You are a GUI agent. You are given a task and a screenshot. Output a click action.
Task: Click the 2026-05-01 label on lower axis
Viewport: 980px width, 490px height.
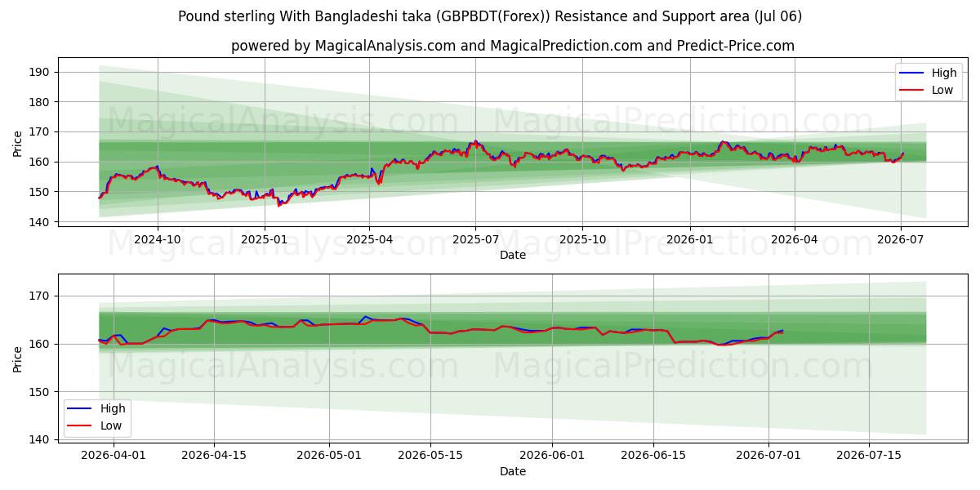point(330,457)
